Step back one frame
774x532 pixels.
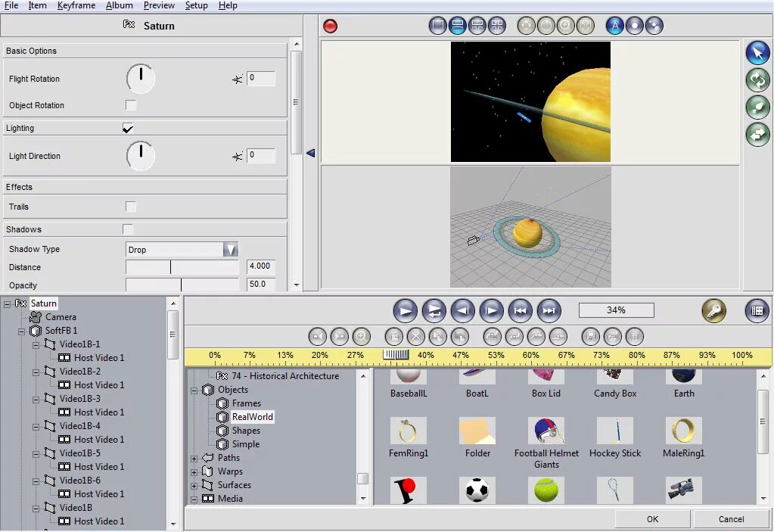point(462,311)
